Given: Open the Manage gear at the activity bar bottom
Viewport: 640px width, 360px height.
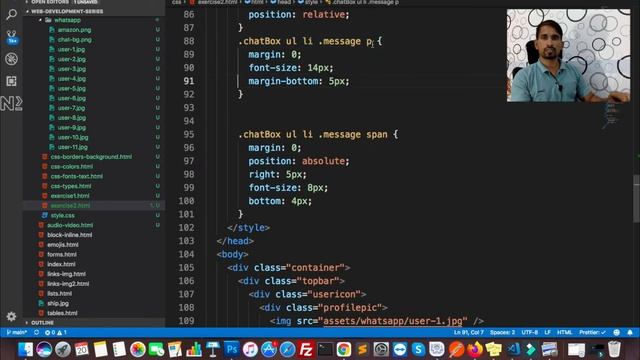Looking at the screenshot, I should click(11, 316).
